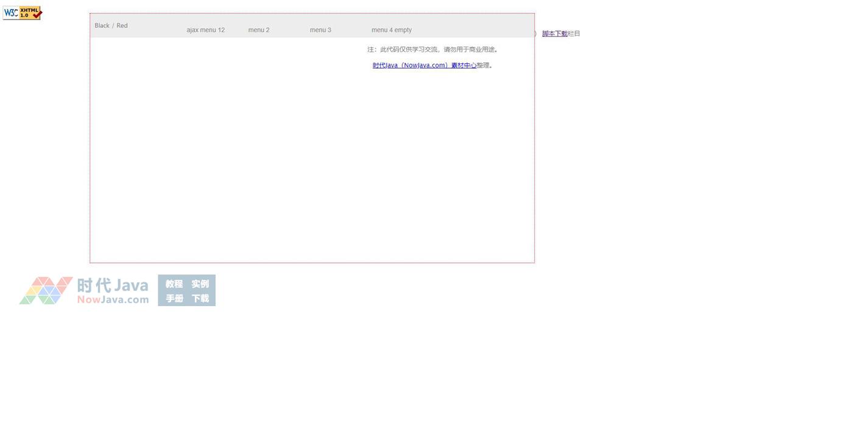This screenshot has width=868, height=437.
Task: Click the 栏目 text after 脚本下载
Action: pos(574,33)
